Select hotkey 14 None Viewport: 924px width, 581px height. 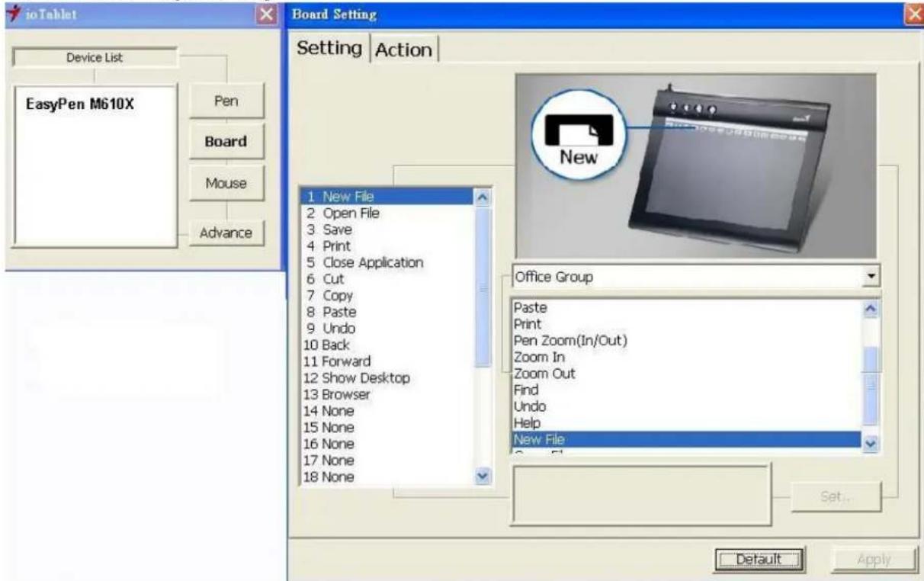click(387, 411)
